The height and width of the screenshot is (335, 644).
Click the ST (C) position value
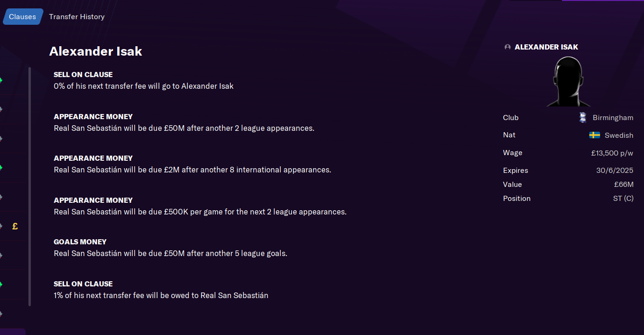coord(623,199)
